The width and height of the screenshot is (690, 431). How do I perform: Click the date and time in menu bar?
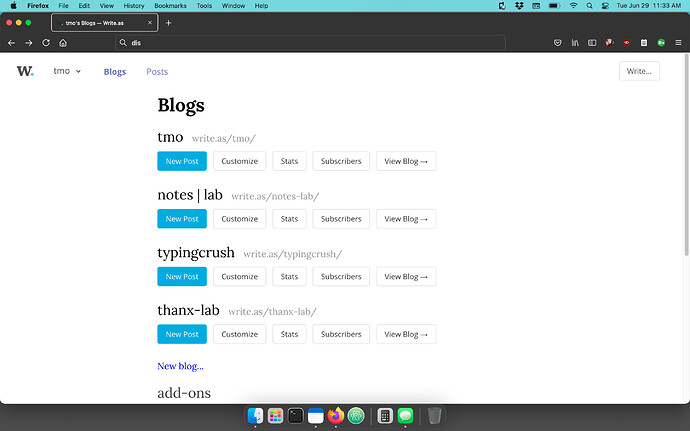649,6
